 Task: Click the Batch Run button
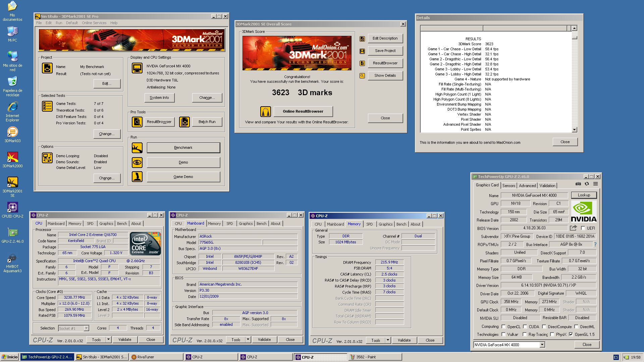point(207,122)
